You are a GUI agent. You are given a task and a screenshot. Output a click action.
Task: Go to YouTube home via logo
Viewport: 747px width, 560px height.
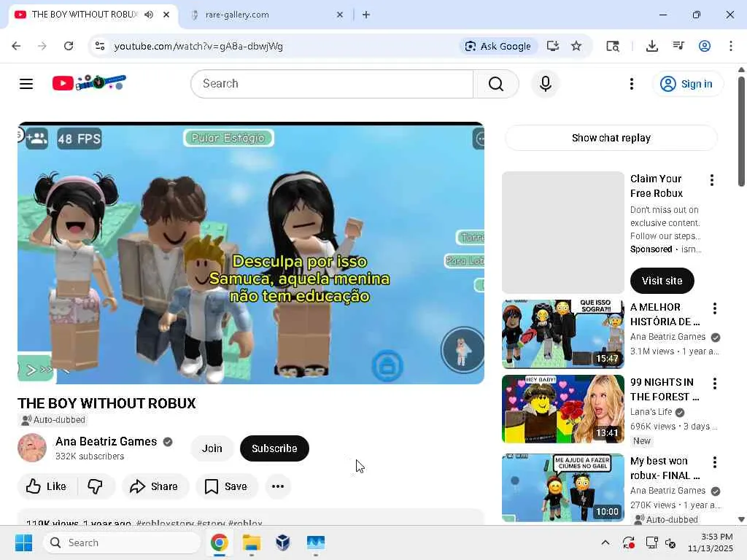point(89,83)
